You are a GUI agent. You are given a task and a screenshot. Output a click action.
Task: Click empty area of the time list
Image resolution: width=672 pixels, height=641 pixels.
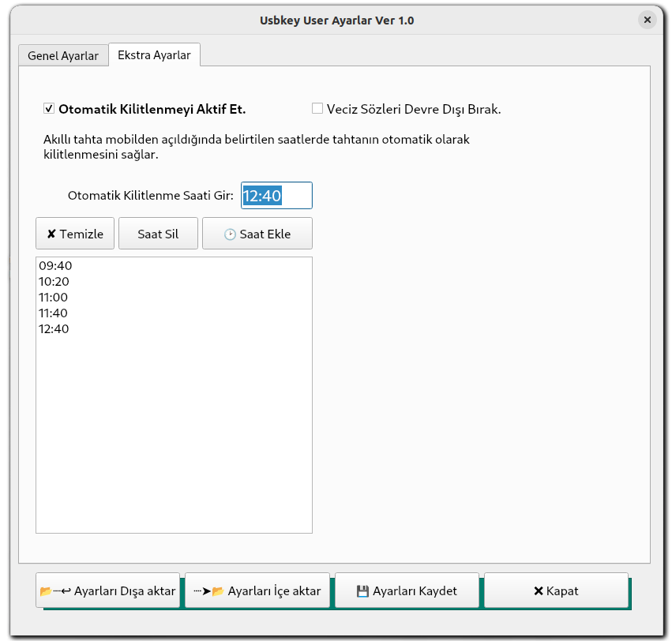(x=174, y=442)
